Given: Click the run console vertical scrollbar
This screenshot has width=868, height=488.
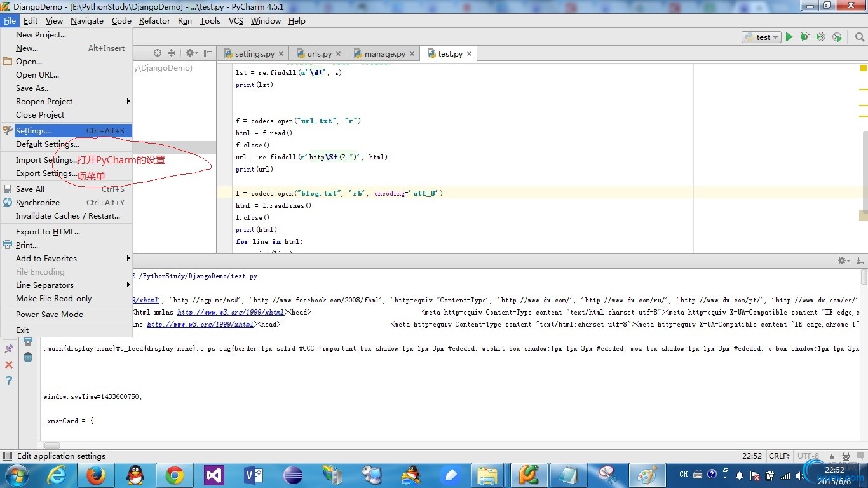Looking at the screenshot, I should tap(864, 278).
